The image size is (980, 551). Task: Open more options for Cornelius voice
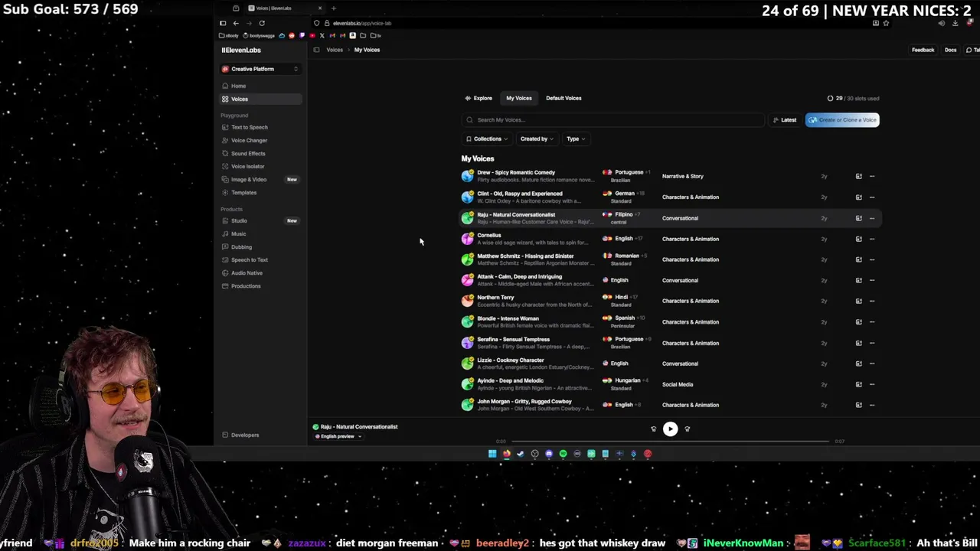click(871, 239)
